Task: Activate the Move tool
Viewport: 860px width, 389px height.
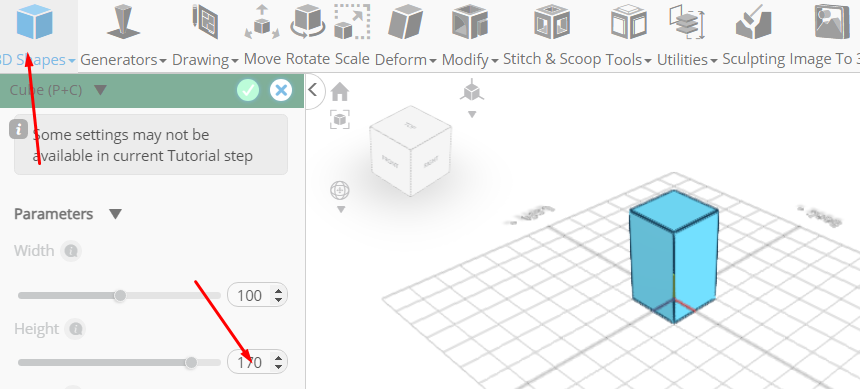Action: (x=262, y=22)
